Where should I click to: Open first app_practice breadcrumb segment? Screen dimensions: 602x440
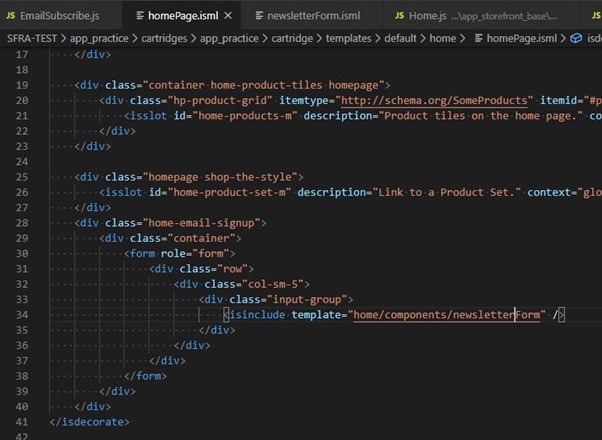[99, 38]
